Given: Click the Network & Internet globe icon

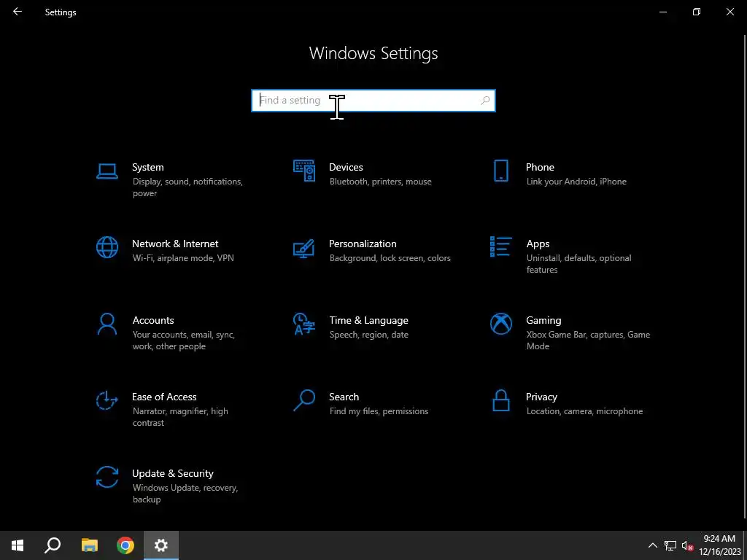Looking at the screenshot, I should pos(107,247).
